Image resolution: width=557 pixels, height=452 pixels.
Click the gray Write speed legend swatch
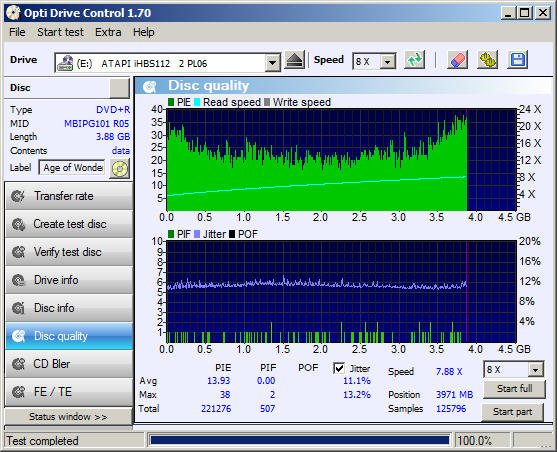pyautogui.click(x=267, y=102)
